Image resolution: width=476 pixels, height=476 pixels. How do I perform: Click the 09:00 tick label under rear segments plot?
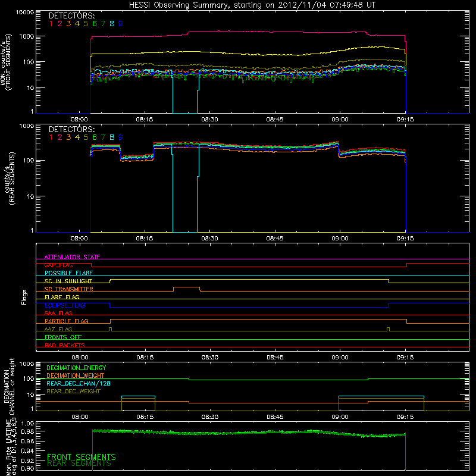pyautogui.click(x=340, y=239)
